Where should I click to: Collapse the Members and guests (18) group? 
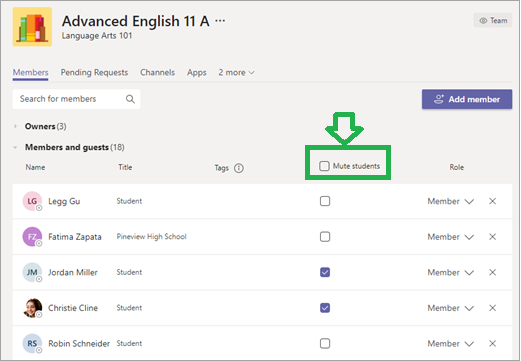pyautogui.click(x=15, y=147)
